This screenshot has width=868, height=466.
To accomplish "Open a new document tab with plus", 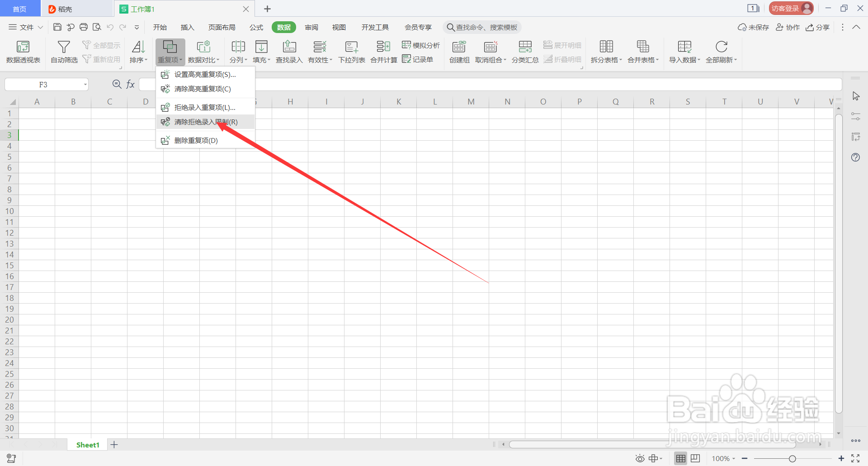I will click(x=267, y=9).
